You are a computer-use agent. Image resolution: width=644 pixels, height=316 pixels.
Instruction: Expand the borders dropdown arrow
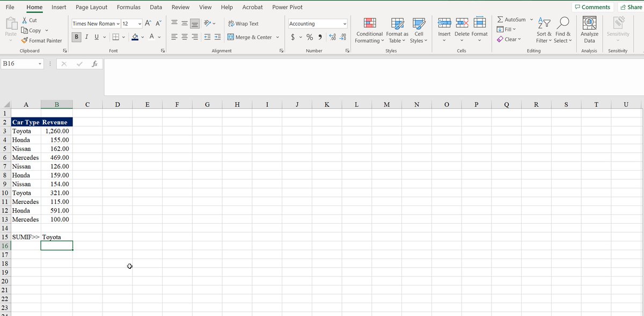click(123, 37)
